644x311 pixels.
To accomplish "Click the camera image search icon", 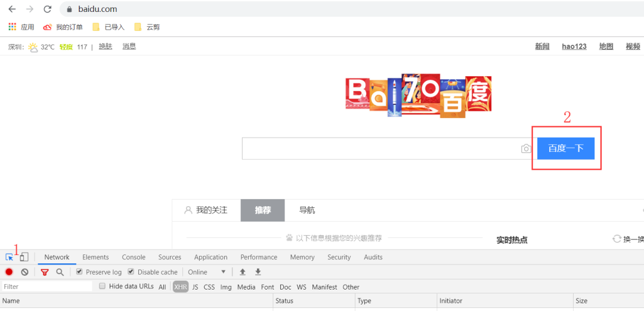I will click(526, 148).
